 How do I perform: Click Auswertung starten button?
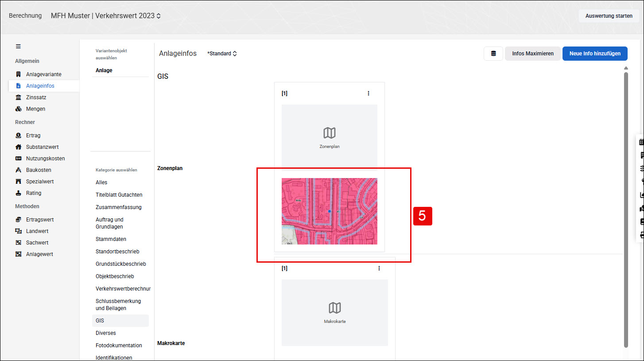[x=609, y=16]
